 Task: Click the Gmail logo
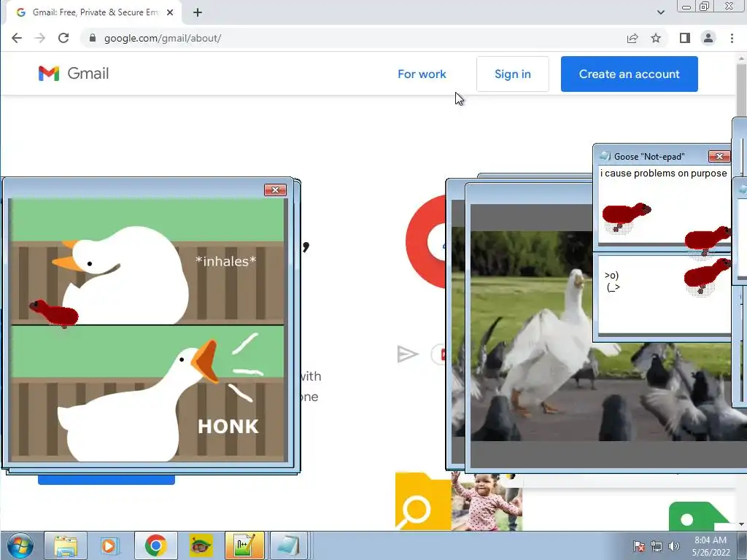[74, 74]
